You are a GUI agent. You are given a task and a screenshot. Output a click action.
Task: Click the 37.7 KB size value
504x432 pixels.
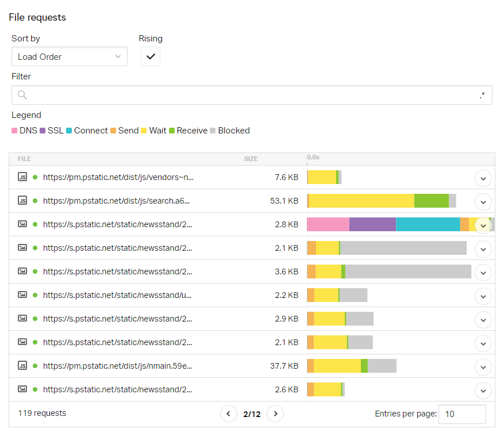pos(284,366)
